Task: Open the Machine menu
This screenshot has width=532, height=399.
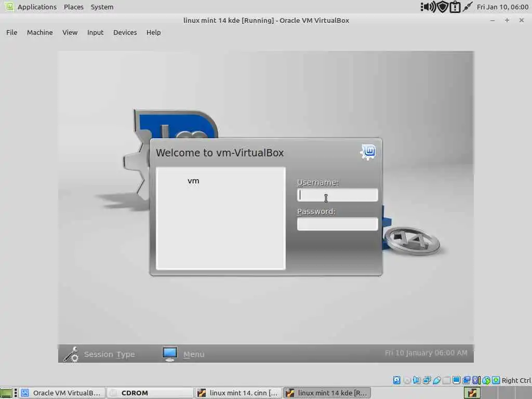Action: [39, 32]
